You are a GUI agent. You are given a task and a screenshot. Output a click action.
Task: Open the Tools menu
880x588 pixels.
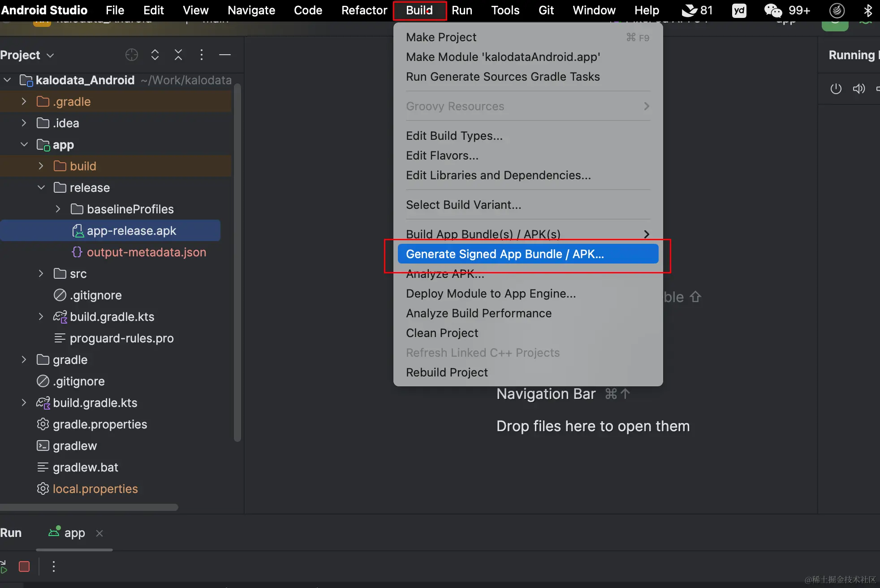point(505,10)
